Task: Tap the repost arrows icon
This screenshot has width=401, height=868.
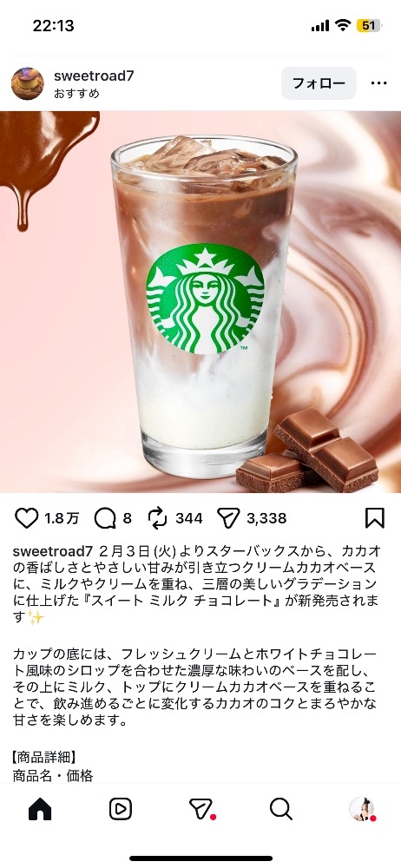Action: [158, 518]
